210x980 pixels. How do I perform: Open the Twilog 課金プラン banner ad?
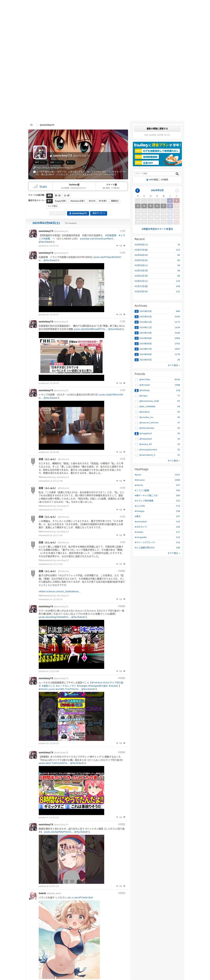157,154
